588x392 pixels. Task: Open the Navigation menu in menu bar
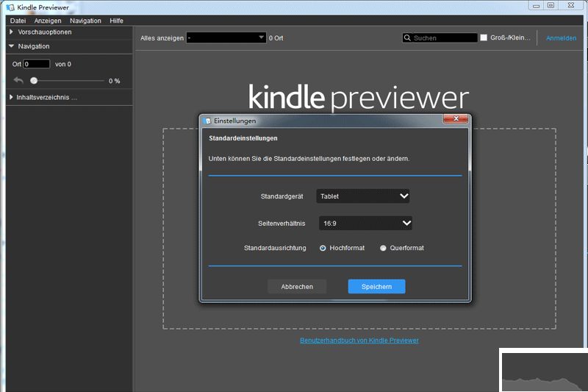click(85, 21)
